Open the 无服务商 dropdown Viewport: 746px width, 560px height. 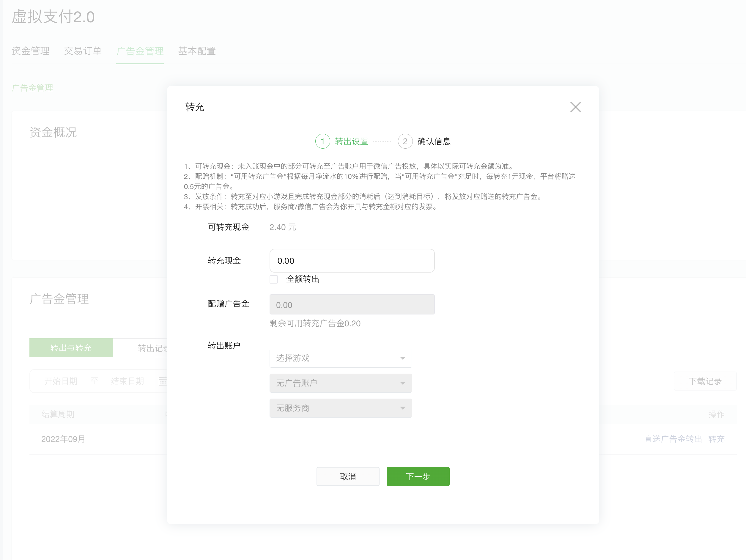341,408
